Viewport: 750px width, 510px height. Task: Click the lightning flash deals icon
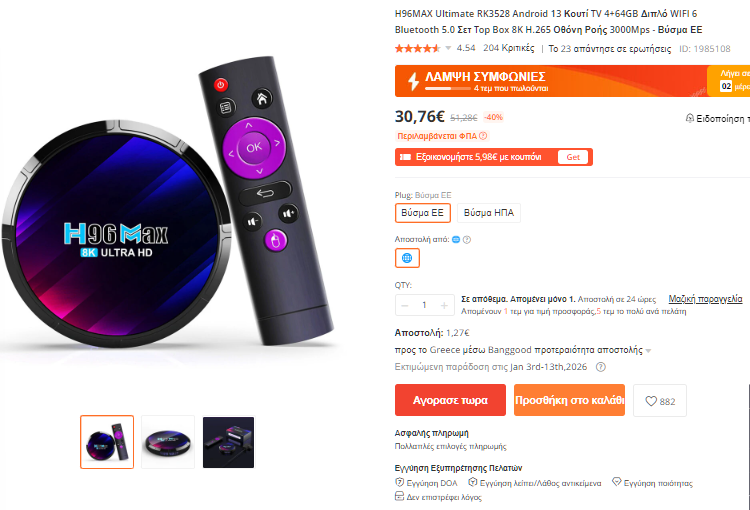click(x=413, y=81)
